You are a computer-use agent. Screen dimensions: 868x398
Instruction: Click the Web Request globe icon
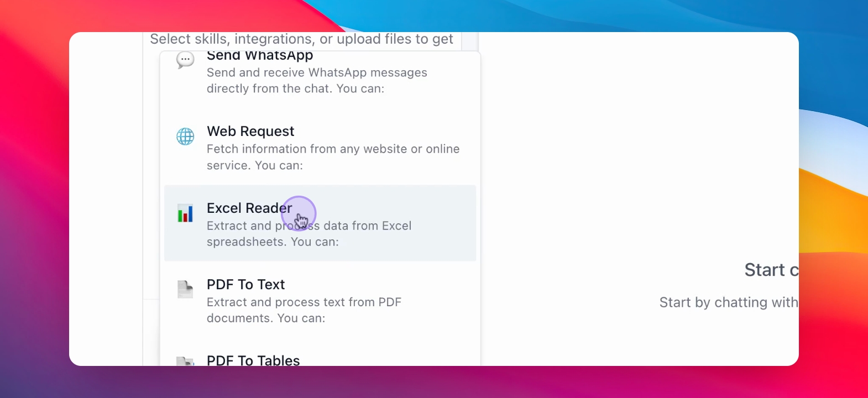tap(185, 136)
